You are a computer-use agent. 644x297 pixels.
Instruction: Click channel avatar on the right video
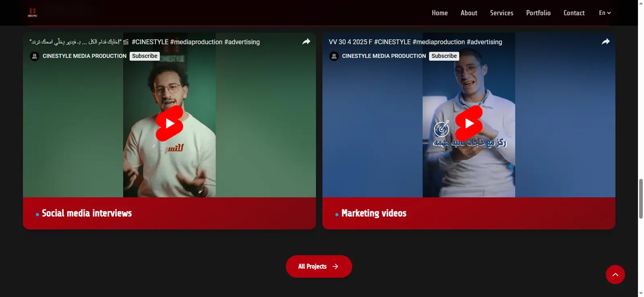(x=334, y=56)
